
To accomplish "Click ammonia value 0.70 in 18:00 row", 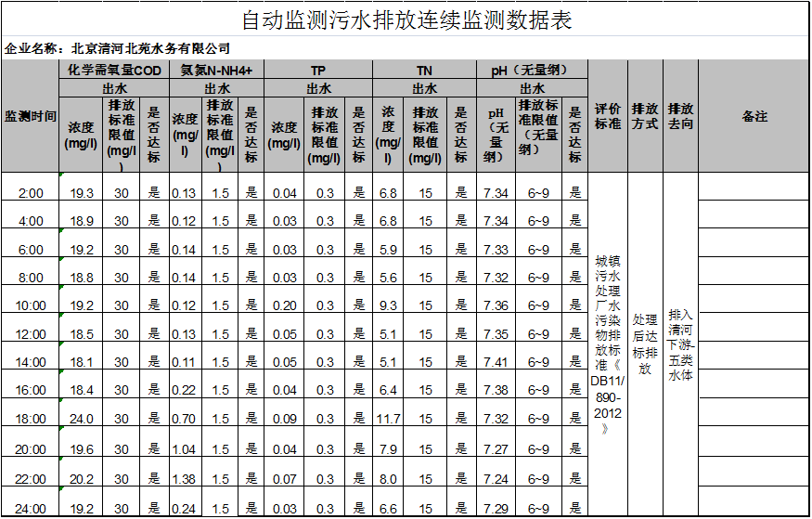I will pyautogui.click(x=186, y=412).
